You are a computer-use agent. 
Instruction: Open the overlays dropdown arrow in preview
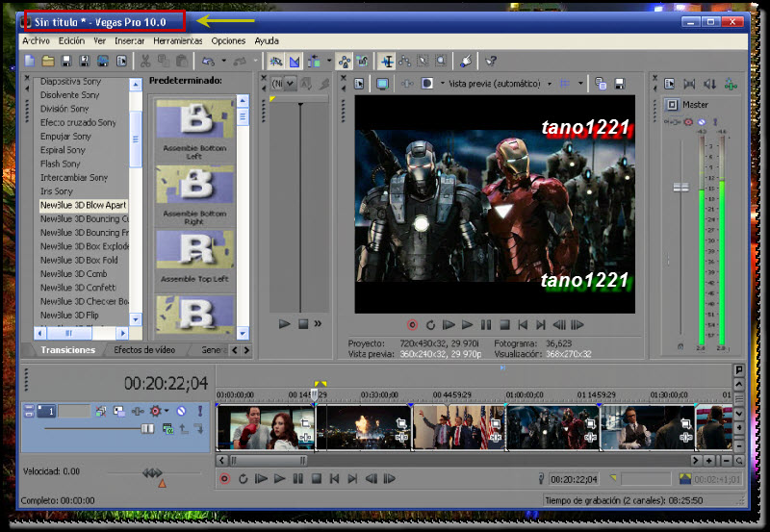(580, 84)
